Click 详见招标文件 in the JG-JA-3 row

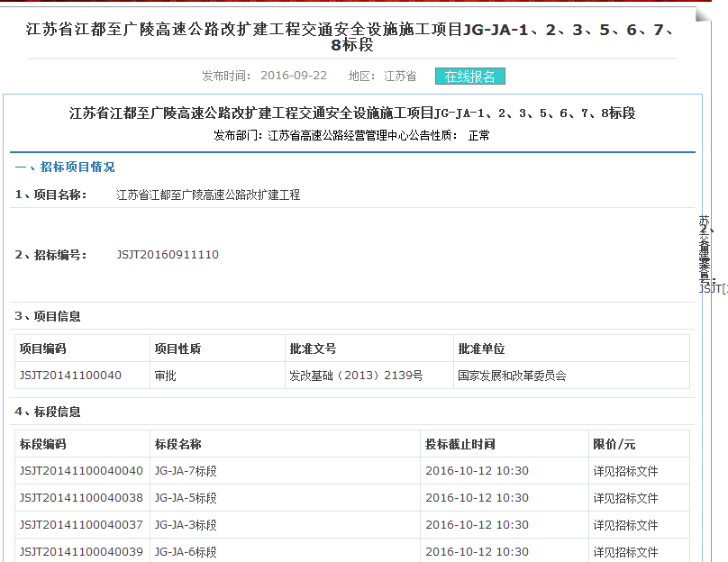(x=625, y=525)
